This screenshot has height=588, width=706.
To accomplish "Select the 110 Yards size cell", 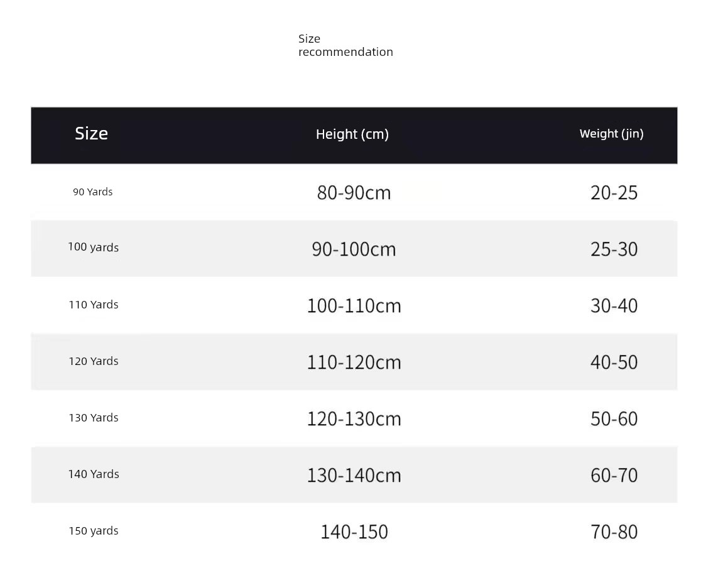I will pyautogui.click(x=94, y=305).
